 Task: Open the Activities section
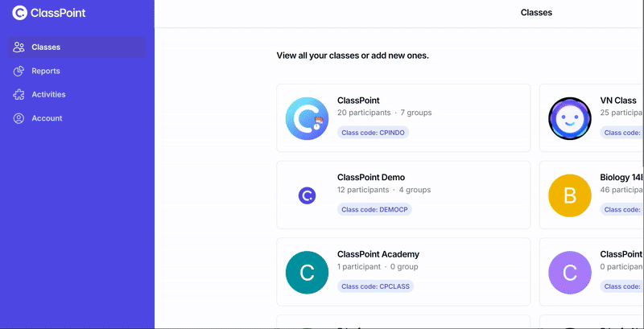48,95
